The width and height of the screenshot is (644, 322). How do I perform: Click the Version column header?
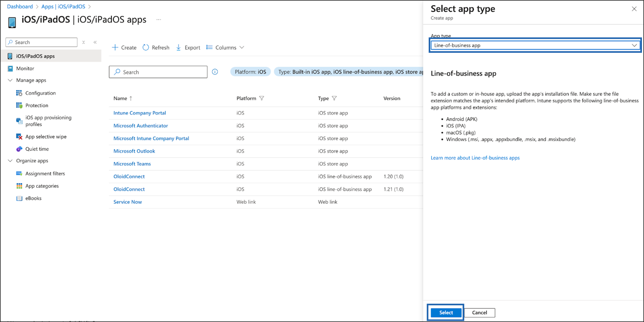tap(392, 98)
